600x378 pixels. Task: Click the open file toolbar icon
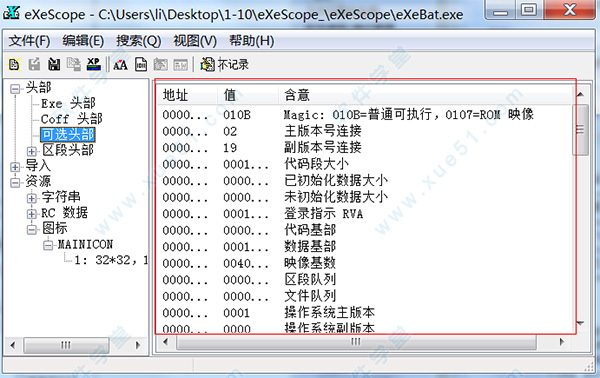(x=14, y=64)
